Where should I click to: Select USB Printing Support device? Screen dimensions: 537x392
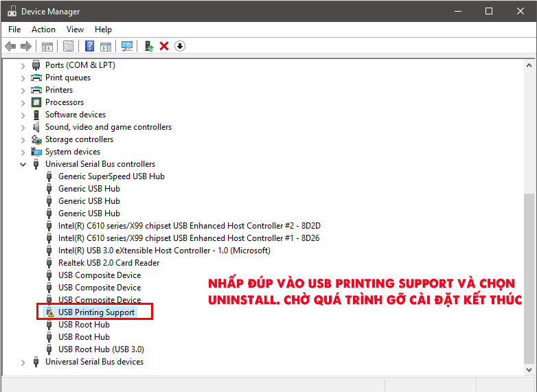pos(96,312)
